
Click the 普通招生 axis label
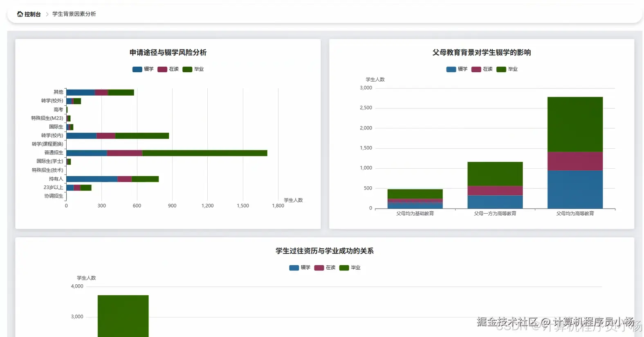point(54,153)
